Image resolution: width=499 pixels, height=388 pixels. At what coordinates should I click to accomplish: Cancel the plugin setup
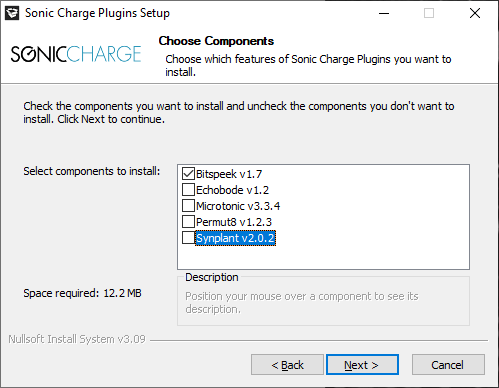(448, 365)
